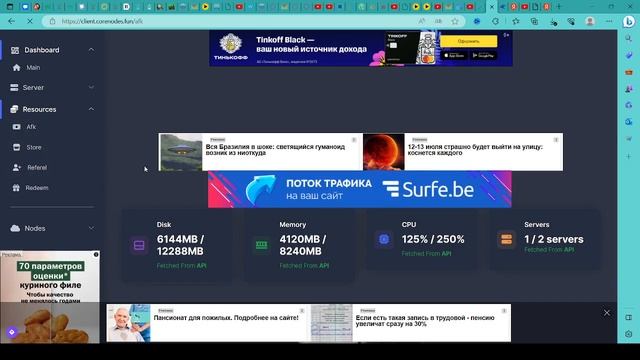
Task: Click the sidebar search icon
Action: (x=629, y=39)
